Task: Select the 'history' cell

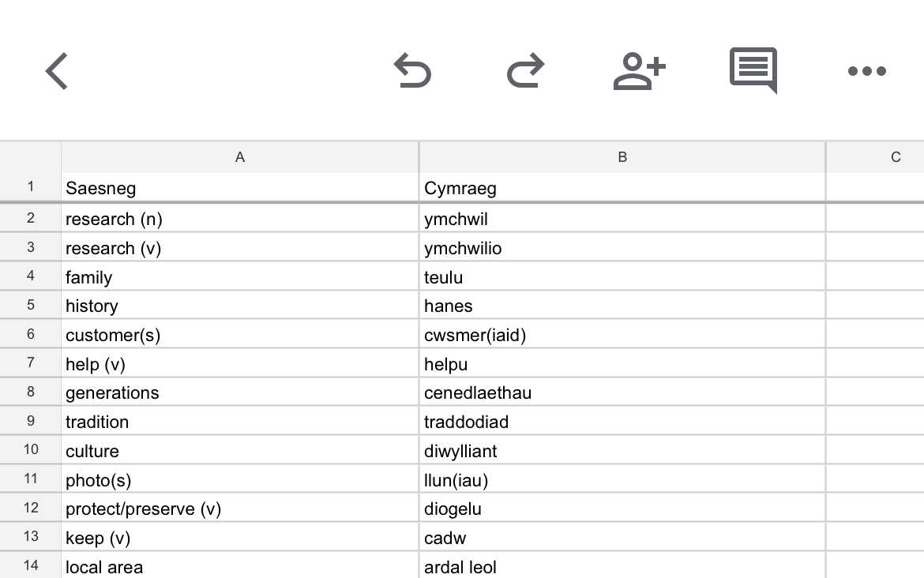Action: [x=240, y=305]
